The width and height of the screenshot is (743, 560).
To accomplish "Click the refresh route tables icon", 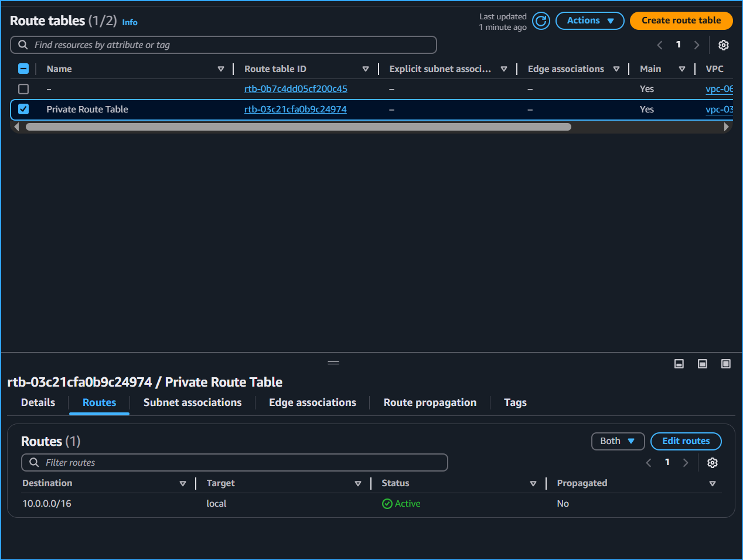I will point(541,21).
